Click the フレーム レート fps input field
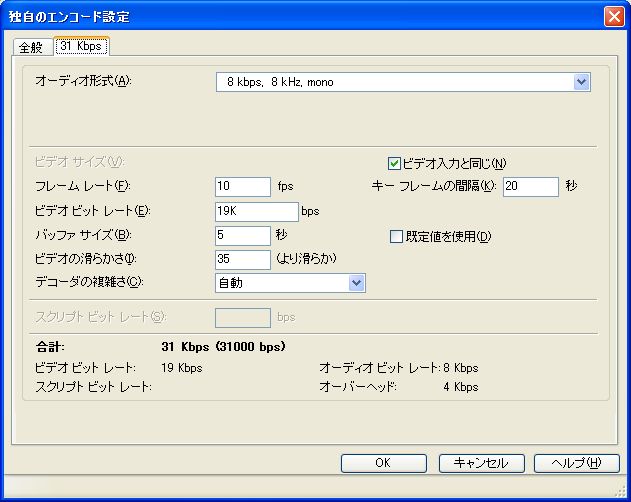This screenshot has height=502, width=631. click(x=242, y=186)
